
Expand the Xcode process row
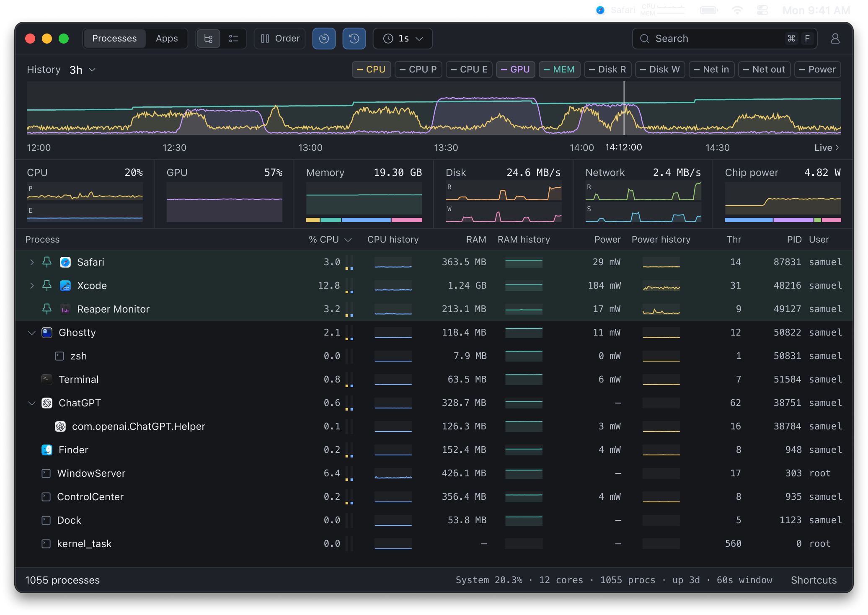(32, 286)
